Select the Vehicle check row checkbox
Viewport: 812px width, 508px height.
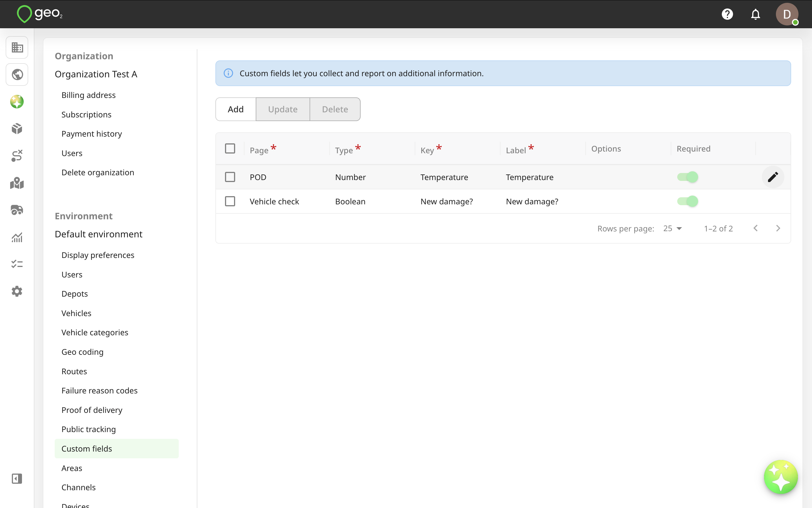(x=230, y=201)
